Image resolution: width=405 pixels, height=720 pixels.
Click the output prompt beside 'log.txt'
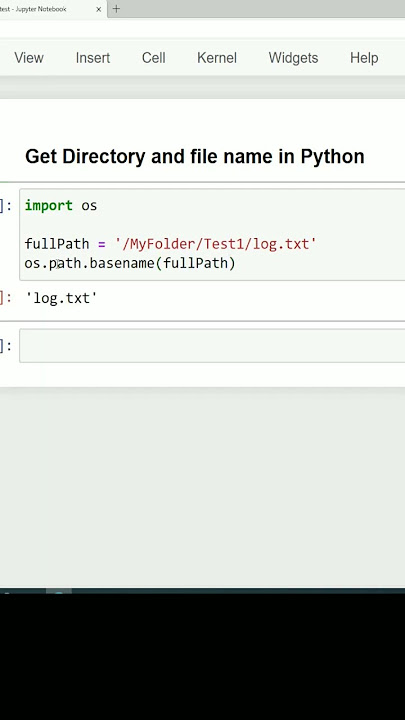(x=6, y=298)
